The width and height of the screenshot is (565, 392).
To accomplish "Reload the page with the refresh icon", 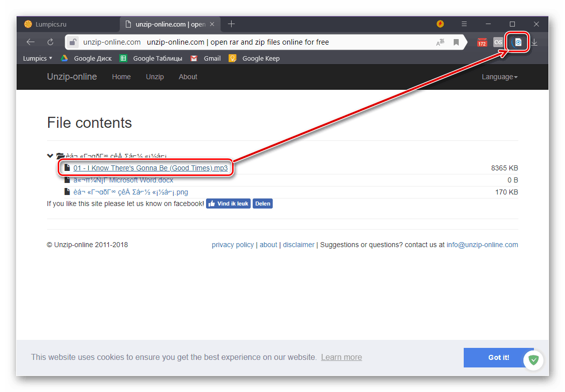I will coord(51,42).
